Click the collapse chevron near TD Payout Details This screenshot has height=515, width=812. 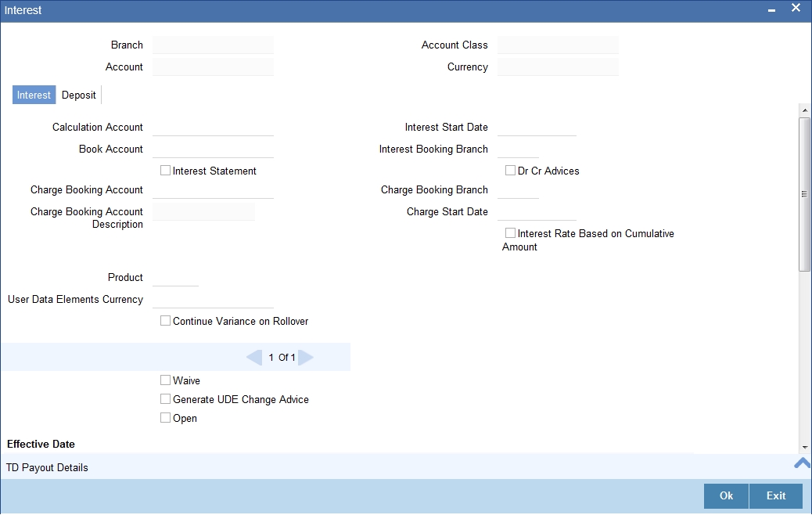point(801,463)
